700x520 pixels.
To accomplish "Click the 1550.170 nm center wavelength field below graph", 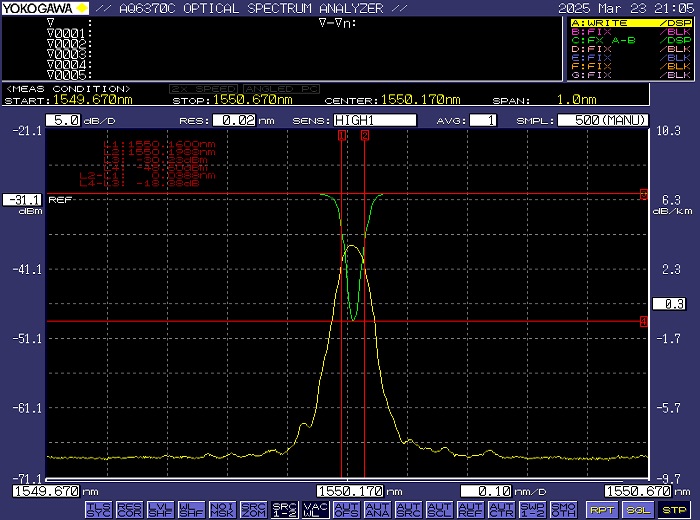I will 350,491.
